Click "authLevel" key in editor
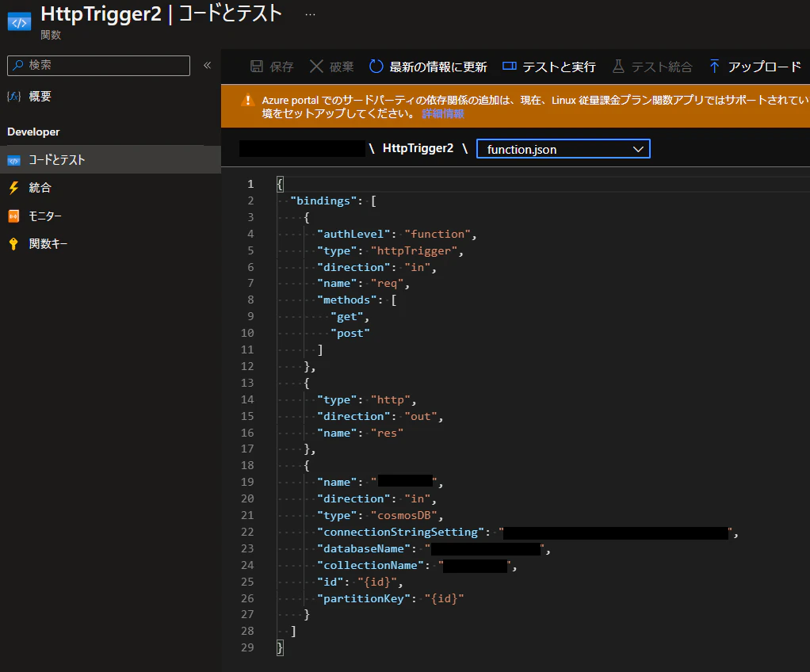This screenshot has height=672, width=810. [x=353, y=234]
